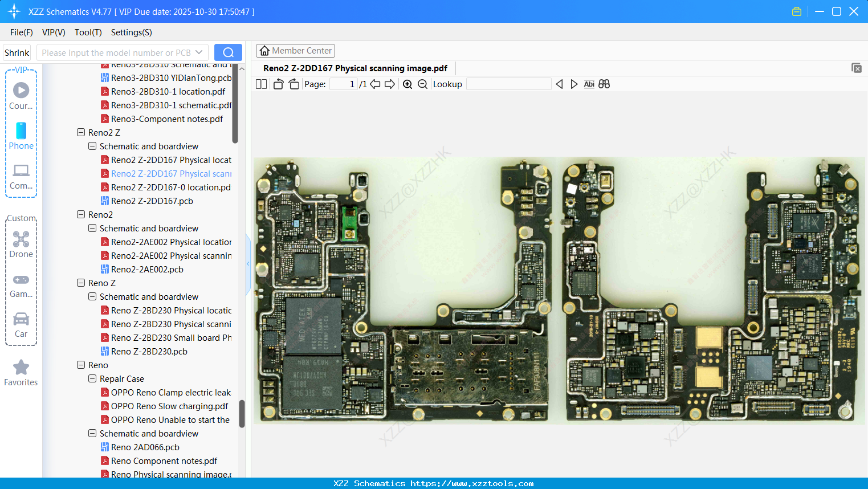868x489 pixels.
Task: Select the Car sidebar category
Action: [21, 325]
